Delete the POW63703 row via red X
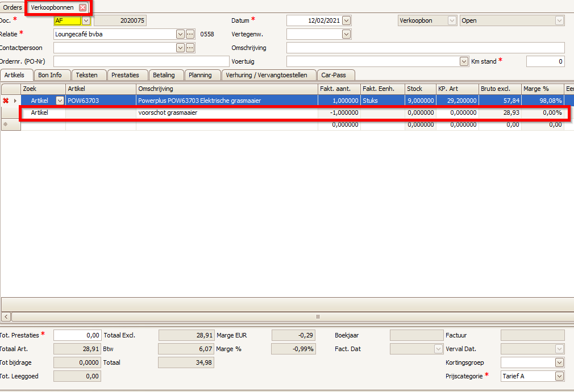574x392 pixels. point(6,101)
